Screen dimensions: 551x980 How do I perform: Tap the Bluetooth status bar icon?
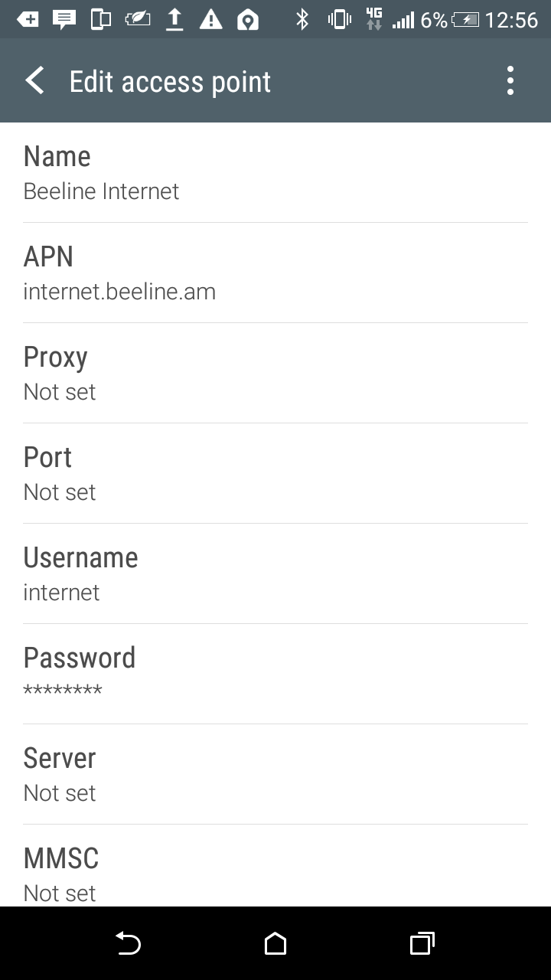click(x=302, y=19)
